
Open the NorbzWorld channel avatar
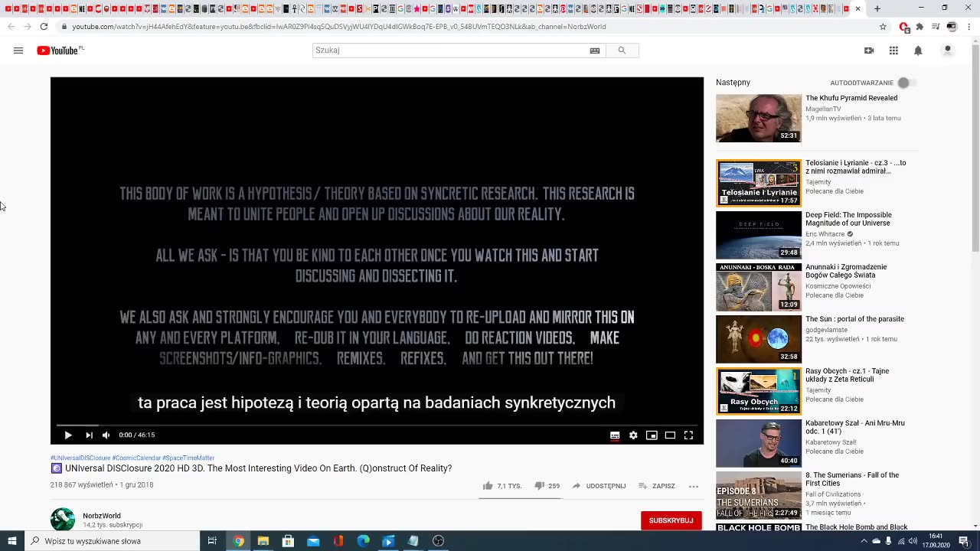pos(63,520)
